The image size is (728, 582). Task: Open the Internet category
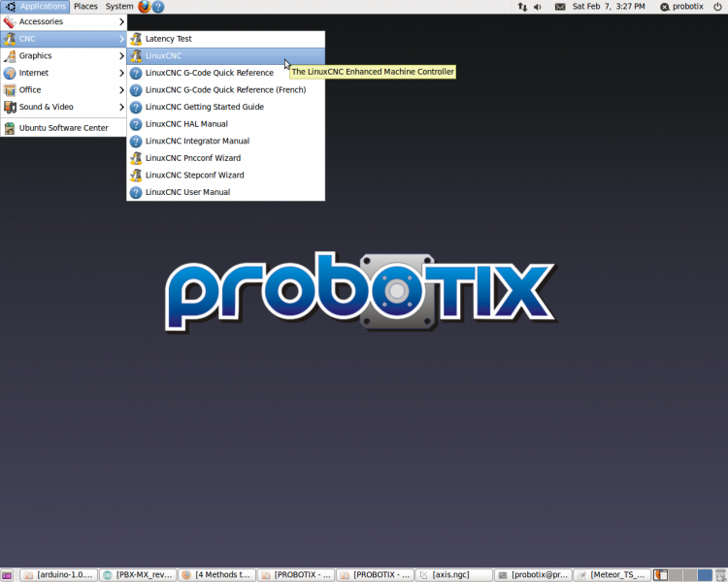click(64, 73)
